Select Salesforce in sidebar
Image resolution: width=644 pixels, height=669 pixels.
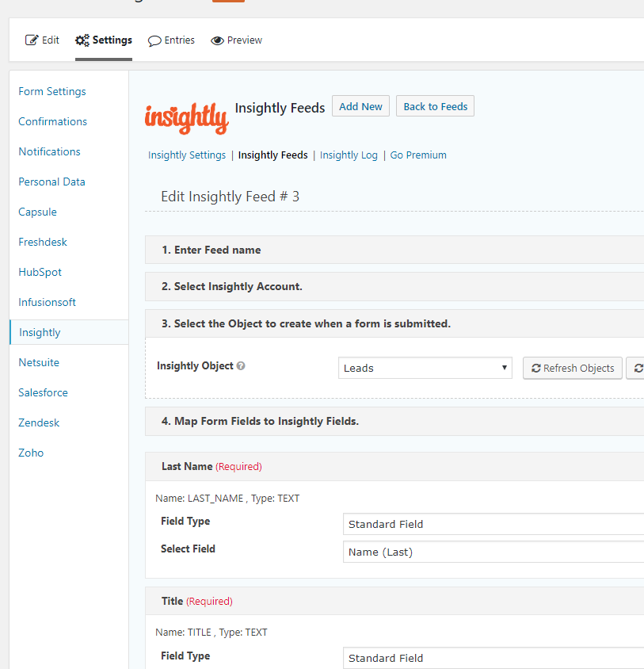point(43,392)
